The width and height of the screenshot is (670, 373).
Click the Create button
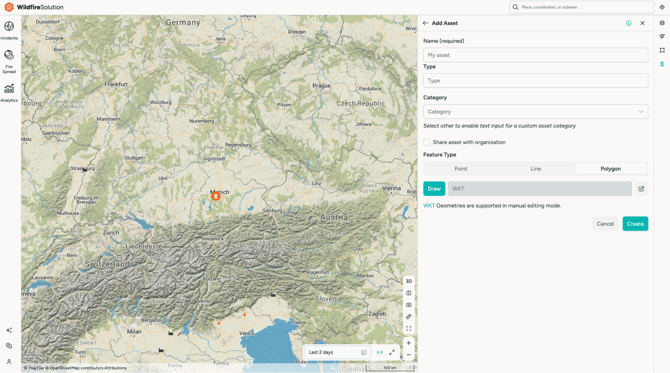(x=635, y=224)
